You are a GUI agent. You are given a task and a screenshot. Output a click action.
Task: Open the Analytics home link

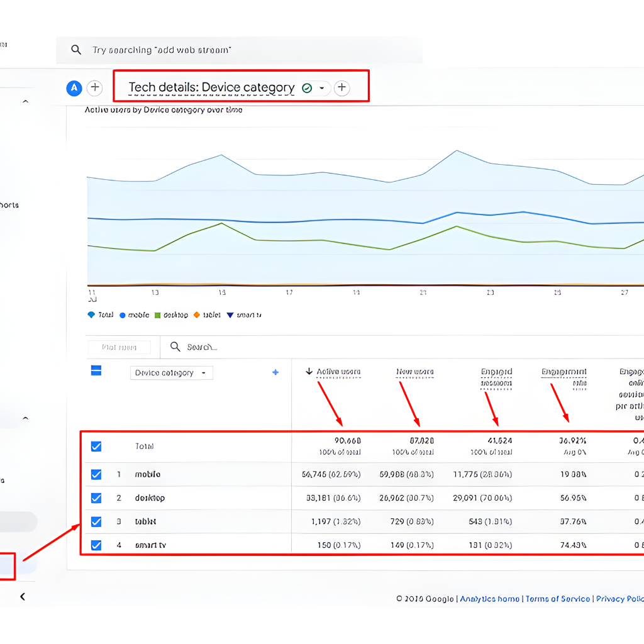point(489,599)
